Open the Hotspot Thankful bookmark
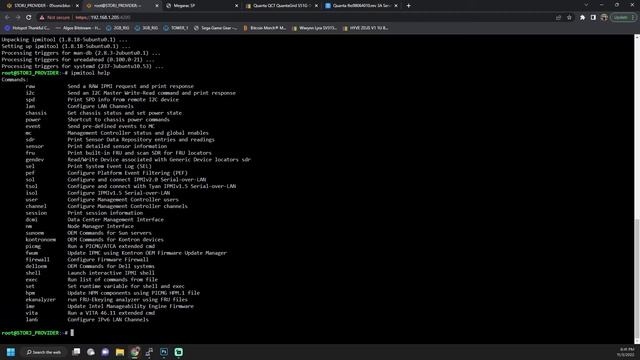 tap(27, 28)
